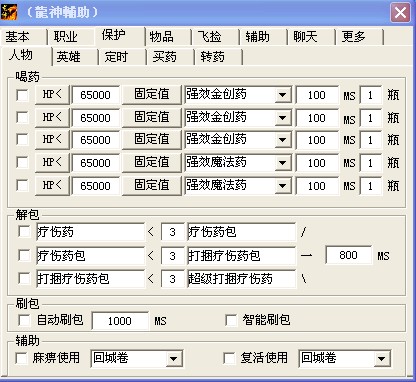The height and width of the screenshot is (382, 416).
Task: Toggle HP< button in fourth potion row
Action: [x=52, y=162]
